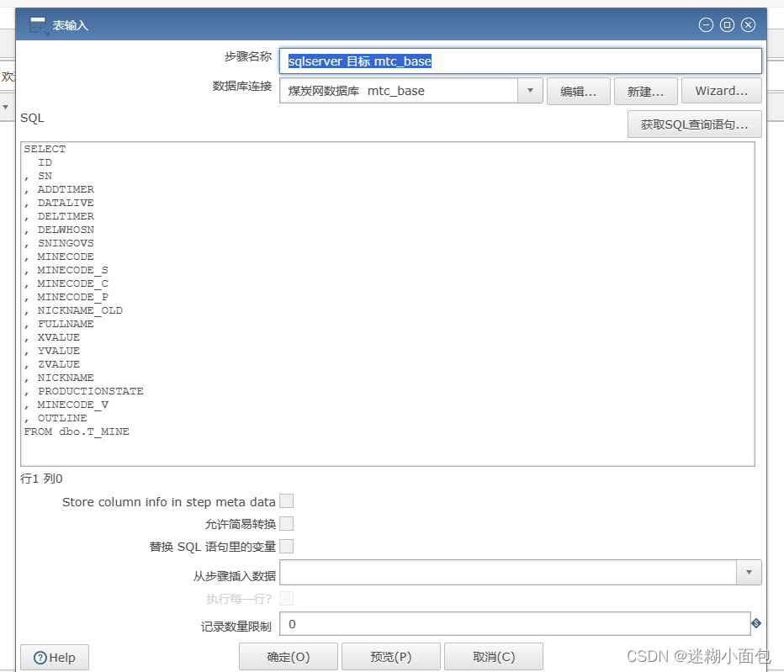This screenshot has height=672, width=784.
Task: Click the FROM dbo.T_MINE line
Action: [77, 432]
